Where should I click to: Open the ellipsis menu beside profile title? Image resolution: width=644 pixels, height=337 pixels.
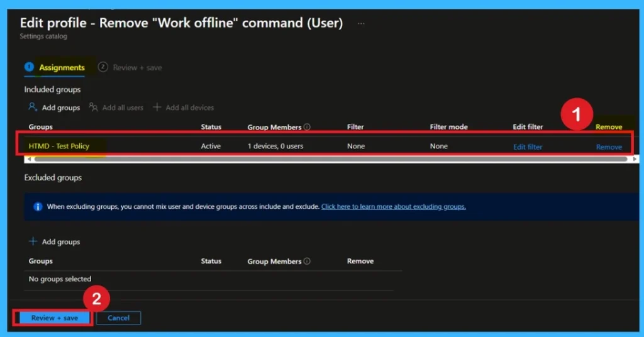click(x=360, y=24)
